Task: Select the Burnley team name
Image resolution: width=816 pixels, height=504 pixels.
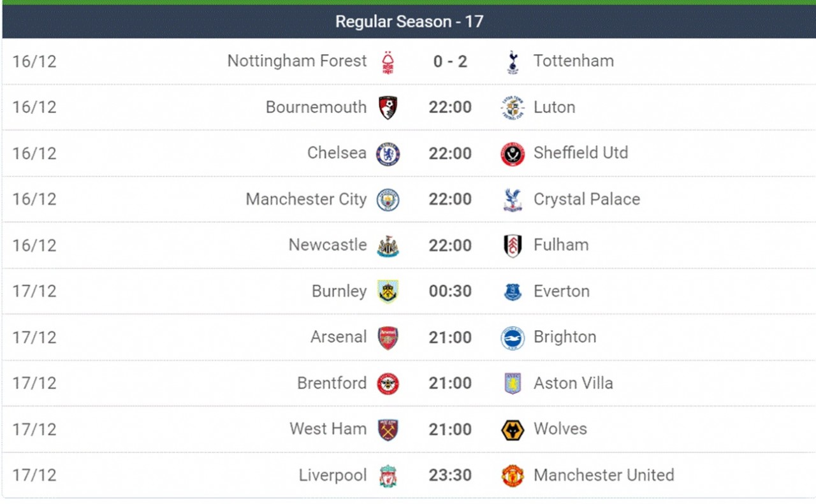Action: coord(339,291)
